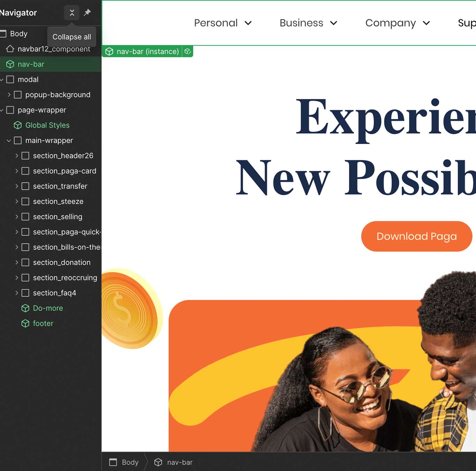Expand the section_faq4 node
This screenshot has width=476, height=471.
pyautogui.click(x=17, y=293)
